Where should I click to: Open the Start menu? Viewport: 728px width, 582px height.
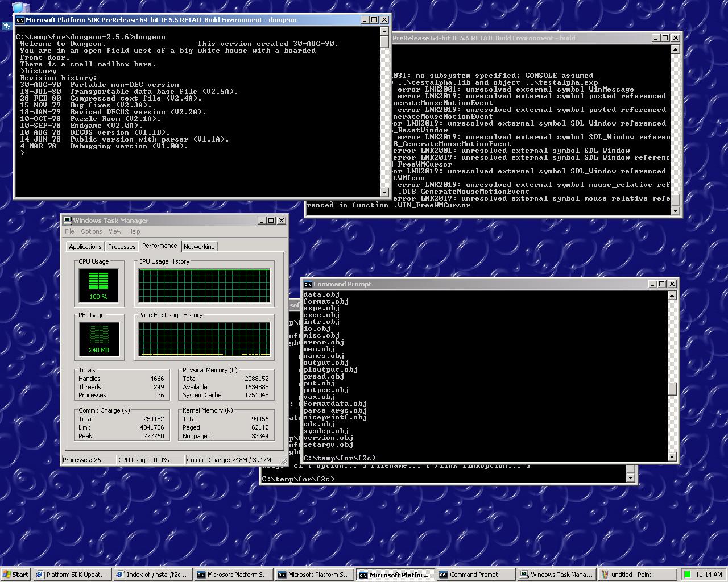coord(15,575)
